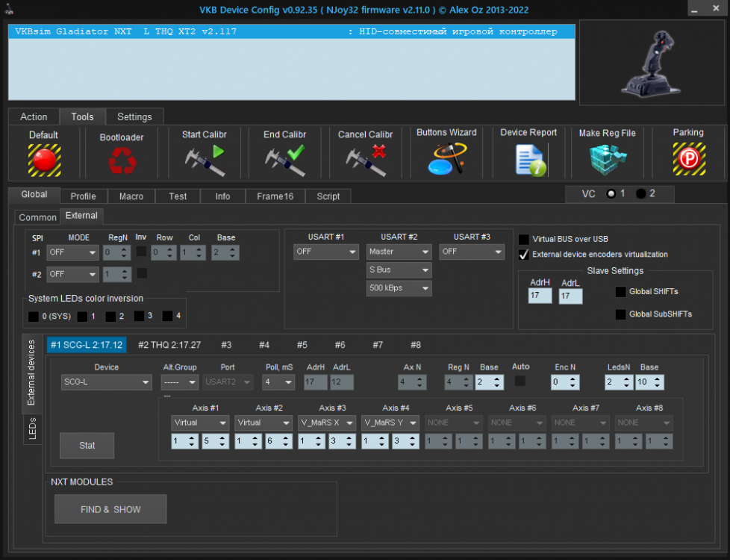Enable Virtual BUS over USB checkbox
Screen dimensions: 730x560
(x=524, y=240)
